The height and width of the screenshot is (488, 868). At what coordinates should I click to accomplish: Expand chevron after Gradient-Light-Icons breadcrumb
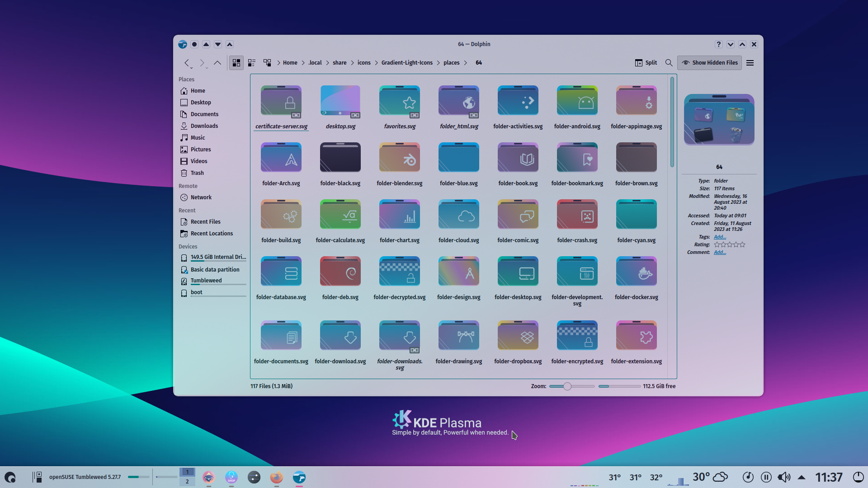(438, 63)
